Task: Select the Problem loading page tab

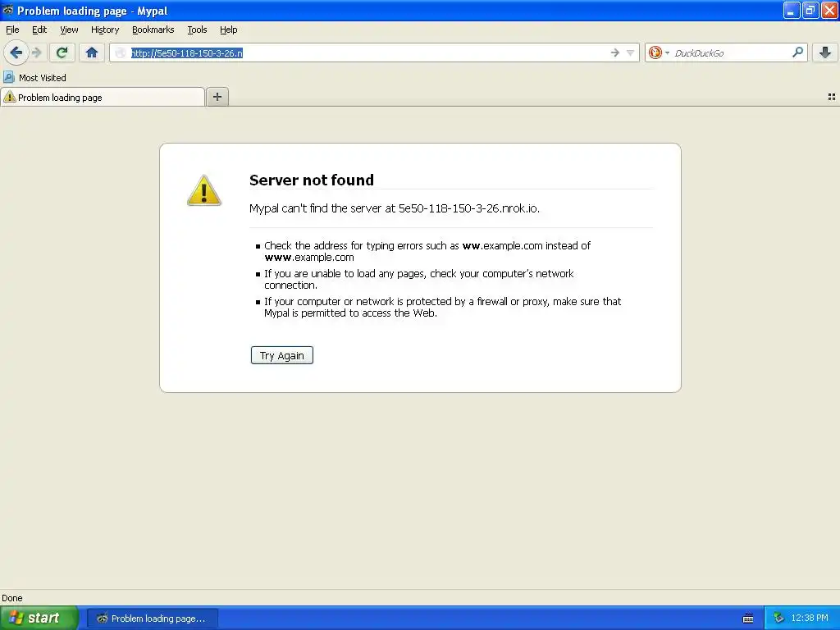Action: point(103,97)
